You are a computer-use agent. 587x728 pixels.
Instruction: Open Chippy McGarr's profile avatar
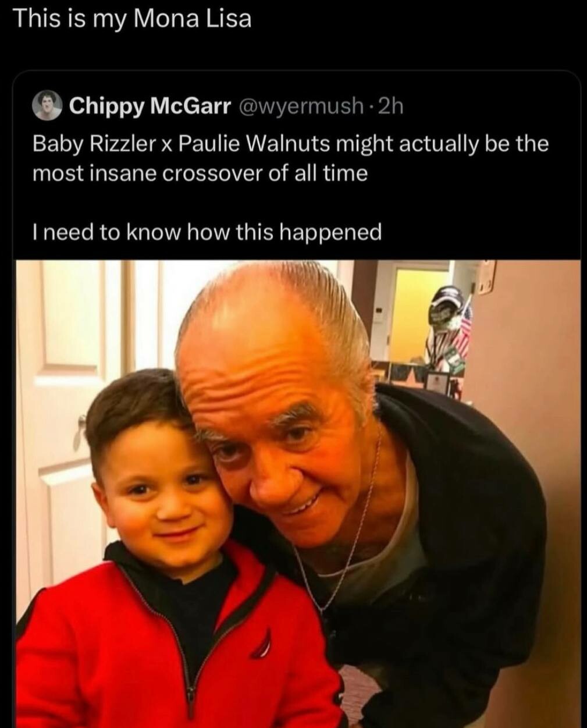point(48,106)
